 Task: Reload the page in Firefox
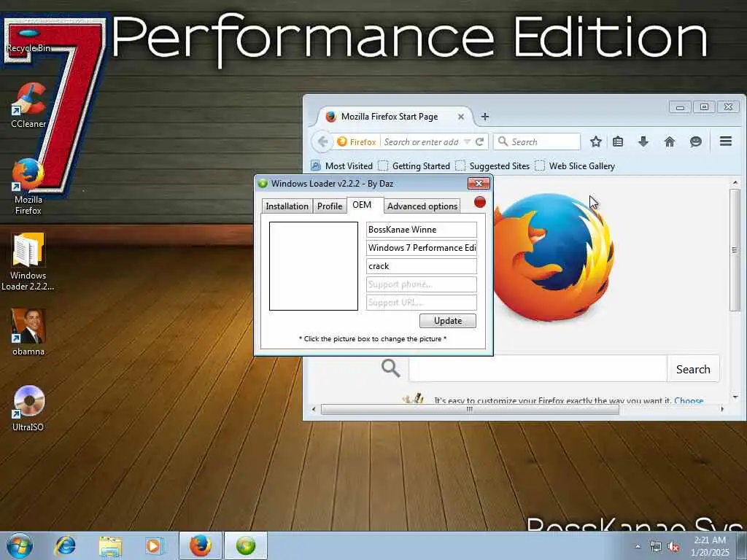480,141
